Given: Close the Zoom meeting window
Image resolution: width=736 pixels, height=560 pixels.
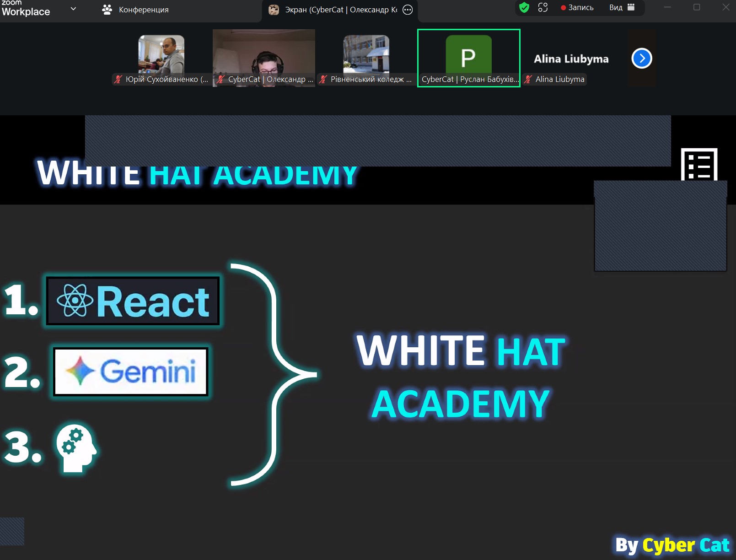Looking at the screenshot, I should coord(726,7).
